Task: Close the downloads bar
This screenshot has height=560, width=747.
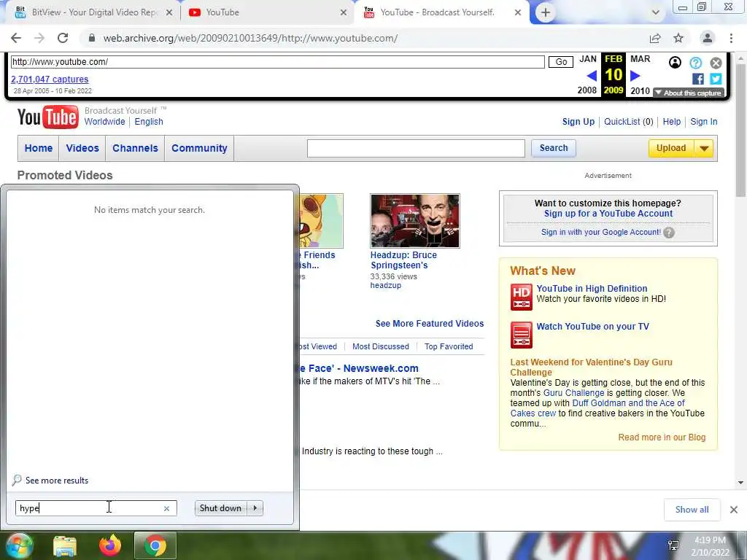Action: pos(734,510)
